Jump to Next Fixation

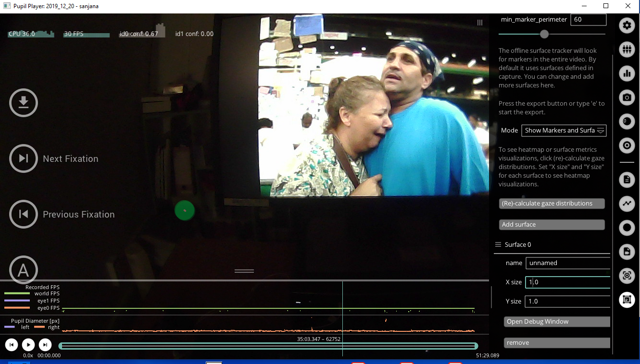click(x=24, y=158)
